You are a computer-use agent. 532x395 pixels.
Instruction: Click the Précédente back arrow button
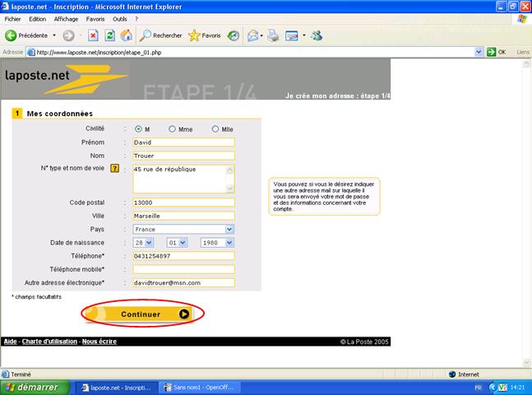[x=26, y=35]
